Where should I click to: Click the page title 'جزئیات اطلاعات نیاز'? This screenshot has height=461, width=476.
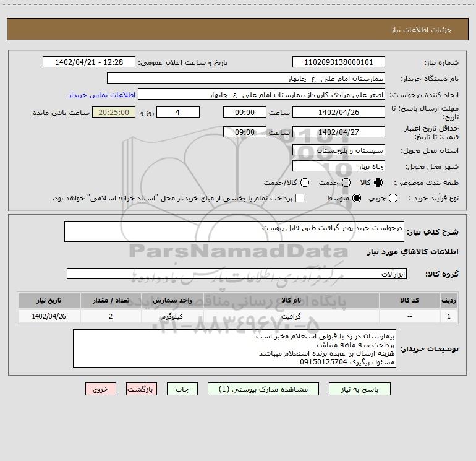coord(422,30)
